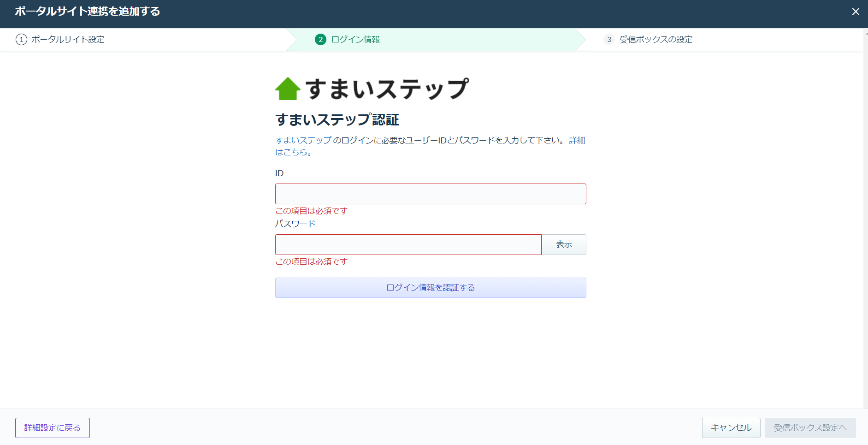This screenshot has width=868, height=445.
Task: Click the step 2 number circle
Action: click(x=320, y=40)
